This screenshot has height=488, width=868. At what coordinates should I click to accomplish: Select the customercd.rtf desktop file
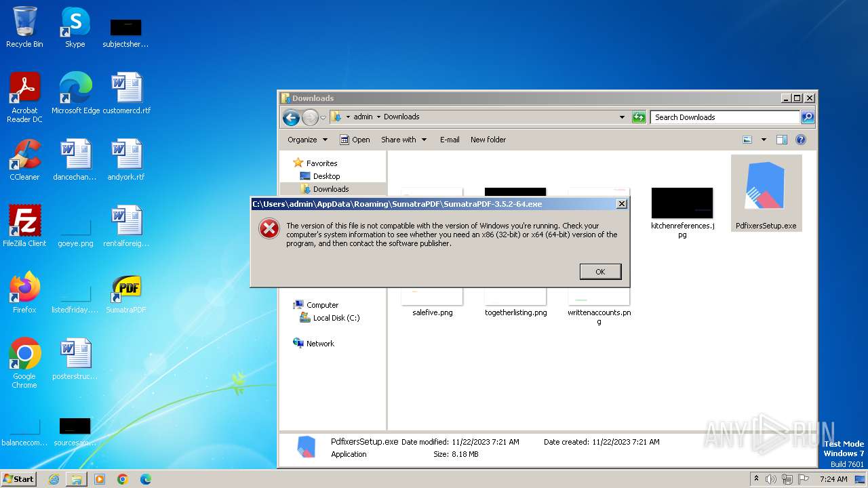coord(127,94)
